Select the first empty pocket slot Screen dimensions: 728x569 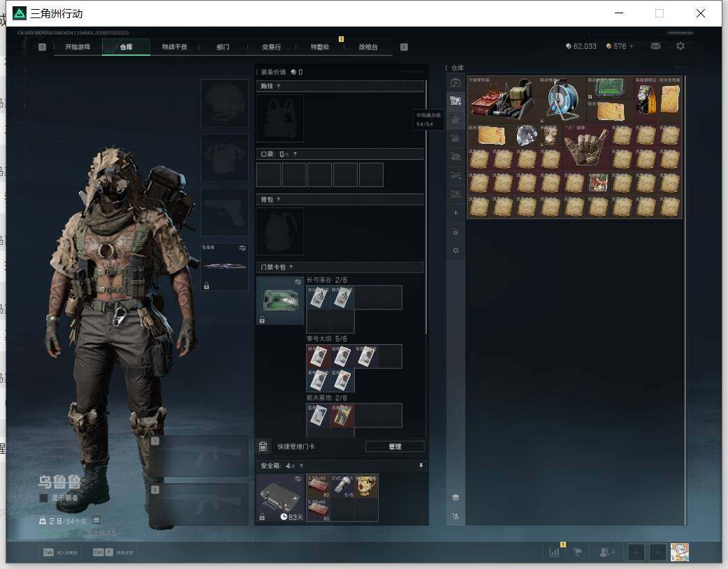268,175
